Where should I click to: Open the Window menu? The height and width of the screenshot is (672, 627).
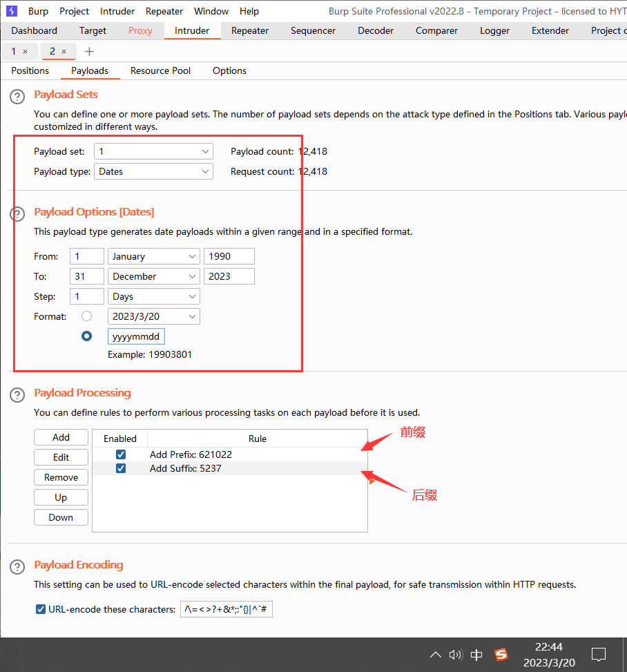click(211, 11)
